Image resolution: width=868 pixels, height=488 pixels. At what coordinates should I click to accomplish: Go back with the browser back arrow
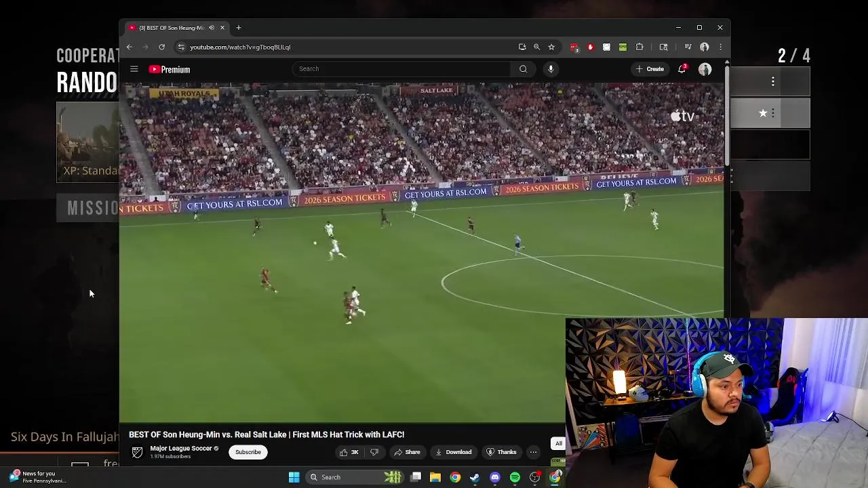(x=129, y=47)
